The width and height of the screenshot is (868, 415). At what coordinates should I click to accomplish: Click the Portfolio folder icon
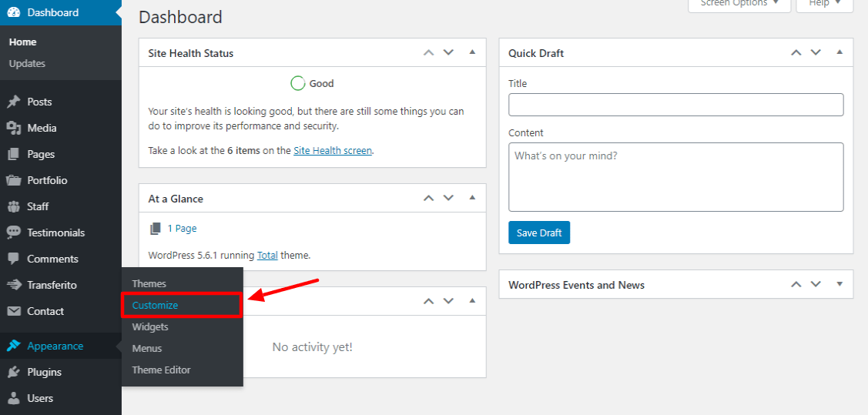(13, 180)
